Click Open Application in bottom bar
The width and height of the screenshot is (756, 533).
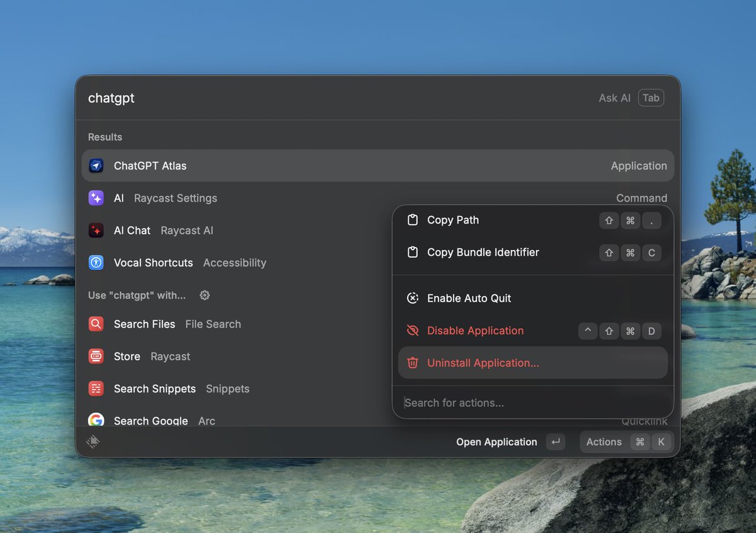[496, 442]
